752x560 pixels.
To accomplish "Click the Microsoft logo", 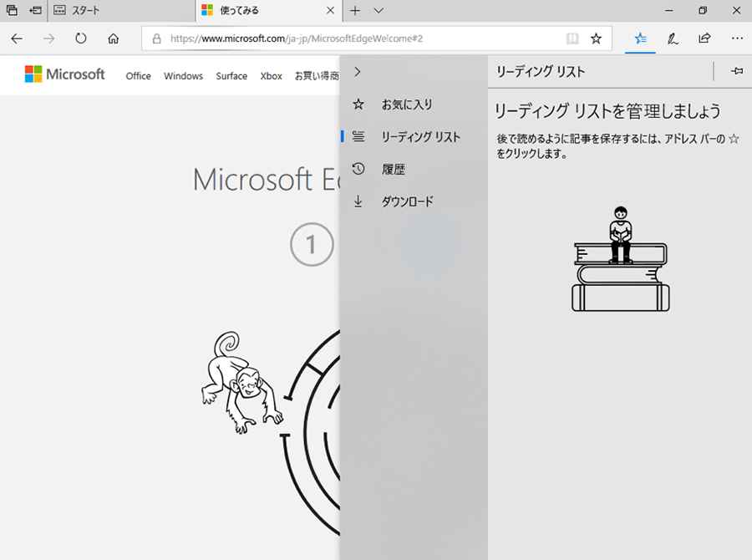I will tap(64, 74).
